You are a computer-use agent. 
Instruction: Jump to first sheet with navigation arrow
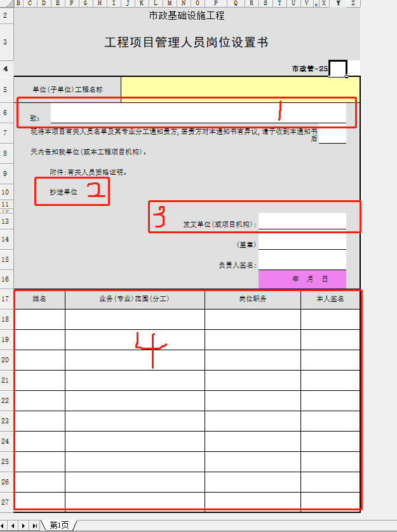point(4,526)
